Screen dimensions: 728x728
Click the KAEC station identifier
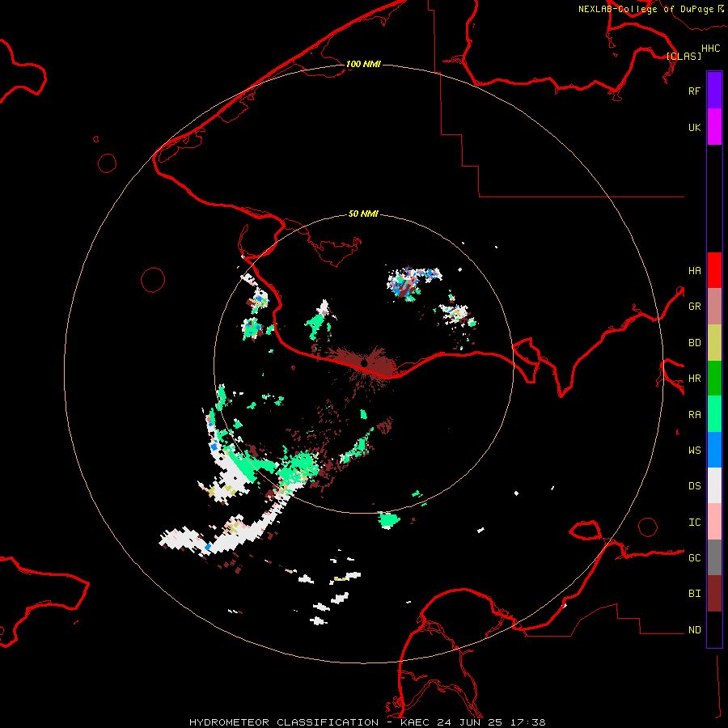pyautogui.click(x=415, y=722)
